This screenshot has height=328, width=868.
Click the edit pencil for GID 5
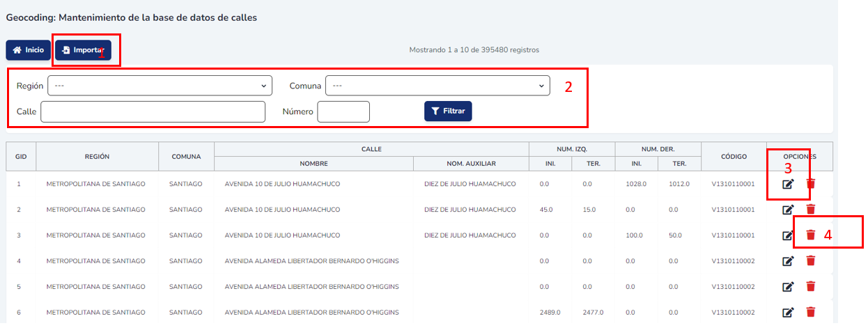[x=788, y=286]
